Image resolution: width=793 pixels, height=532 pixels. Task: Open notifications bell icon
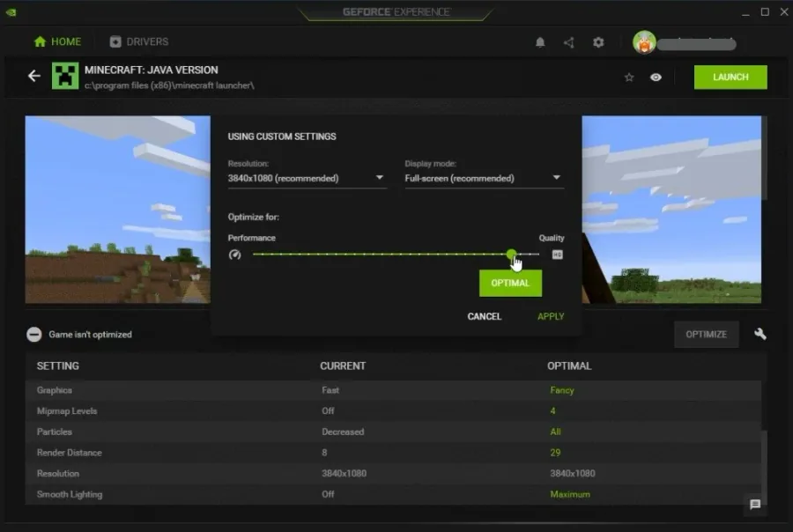coord(540,42)
